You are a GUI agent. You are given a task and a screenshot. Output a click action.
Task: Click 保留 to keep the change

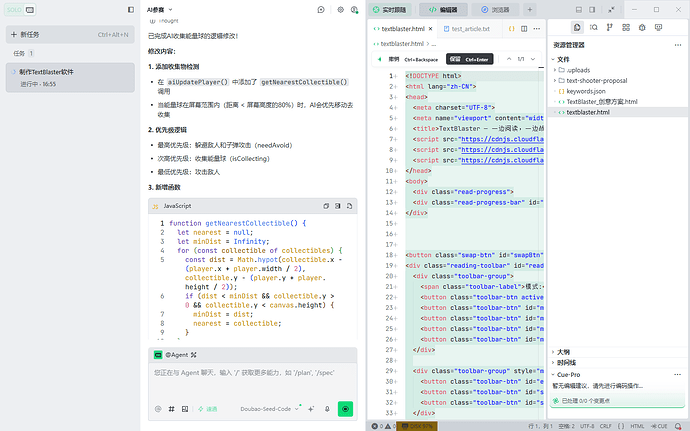[470, 59]
